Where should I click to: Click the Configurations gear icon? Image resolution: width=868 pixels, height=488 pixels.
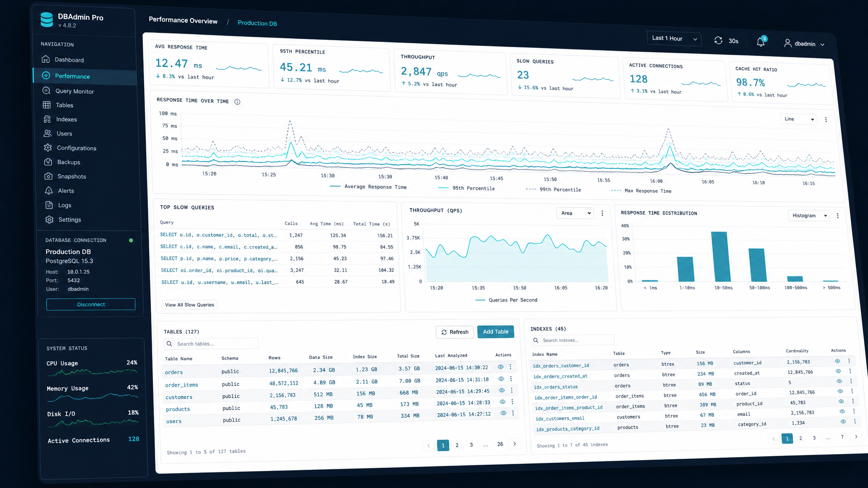(48, 147)
